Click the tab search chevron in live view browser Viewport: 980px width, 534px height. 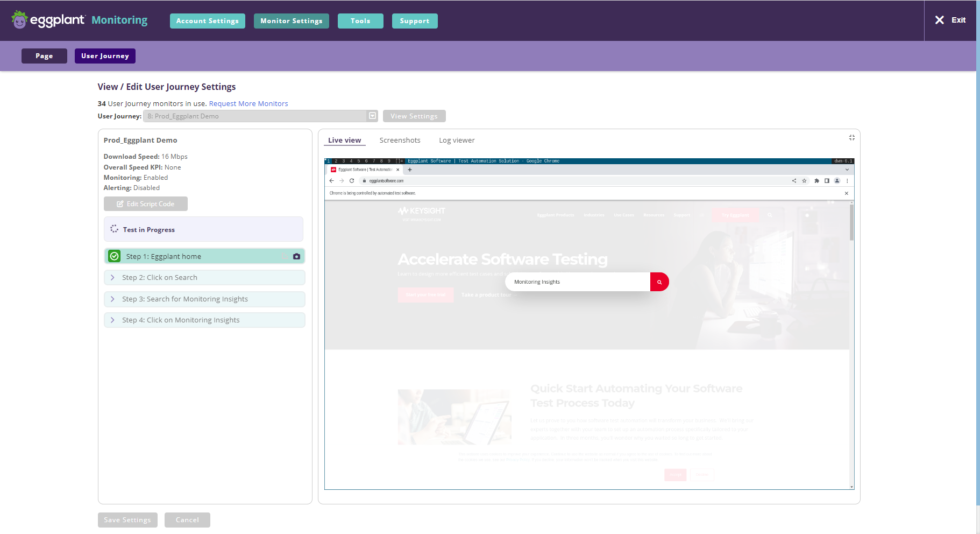point(847,170)
